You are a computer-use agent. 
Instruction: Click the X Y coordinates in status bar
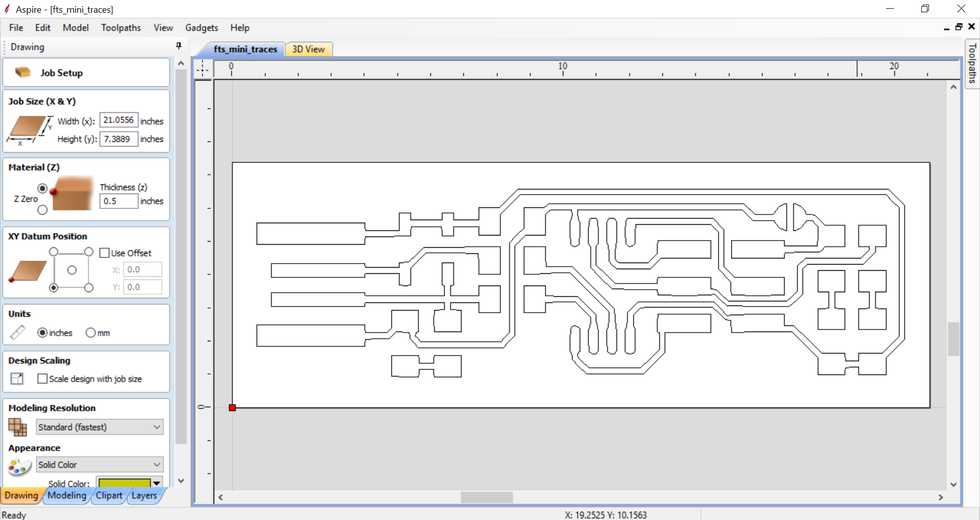coord(606,515)
